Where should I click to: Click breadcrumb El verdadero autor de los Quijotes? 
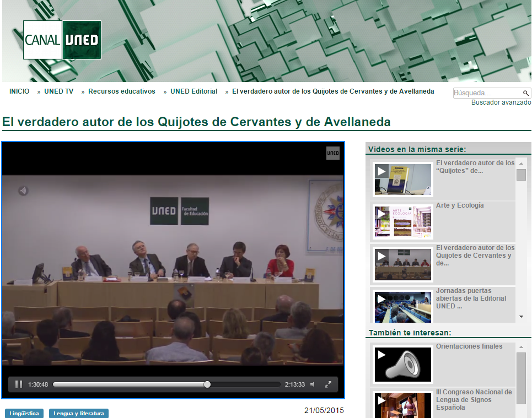(333, 91)
